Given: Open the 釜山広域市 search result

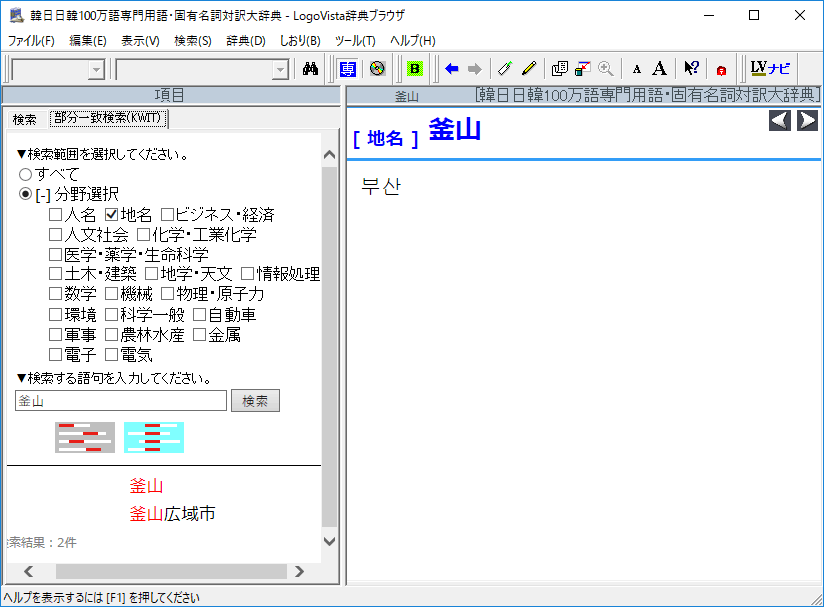Looking at the screenshot, I should pyautogui.click(x=172, y=513).
